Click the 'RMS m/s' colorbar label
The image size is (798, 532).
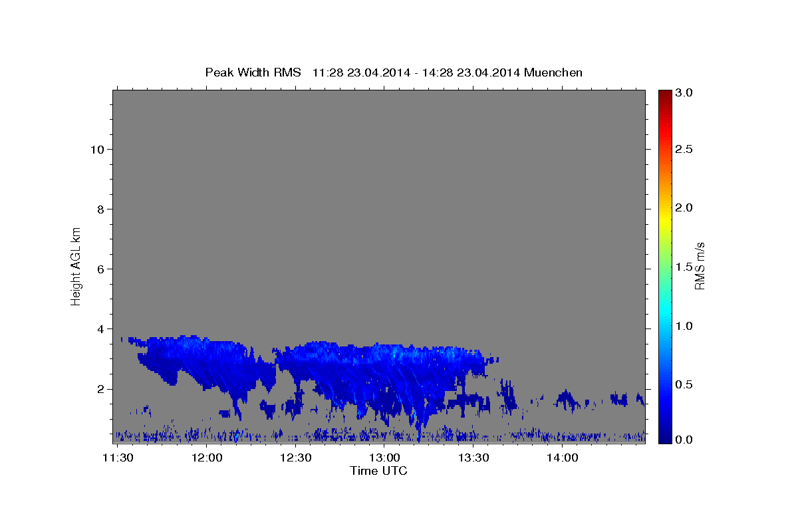700,265
